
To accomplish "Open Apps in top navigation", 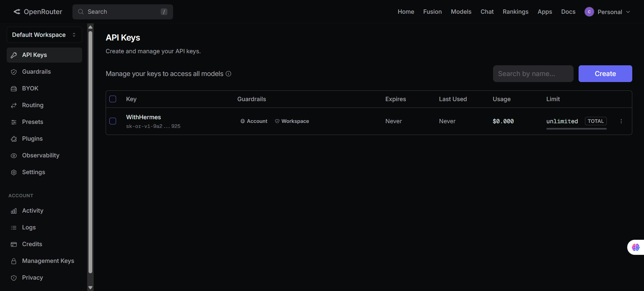I will click(x=545, y=12).
